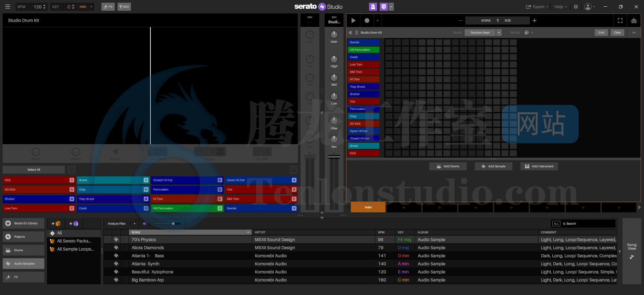Open the hamburger main menu
The height and width of the screenshot is (295, 644).
[x=8, y=7]
